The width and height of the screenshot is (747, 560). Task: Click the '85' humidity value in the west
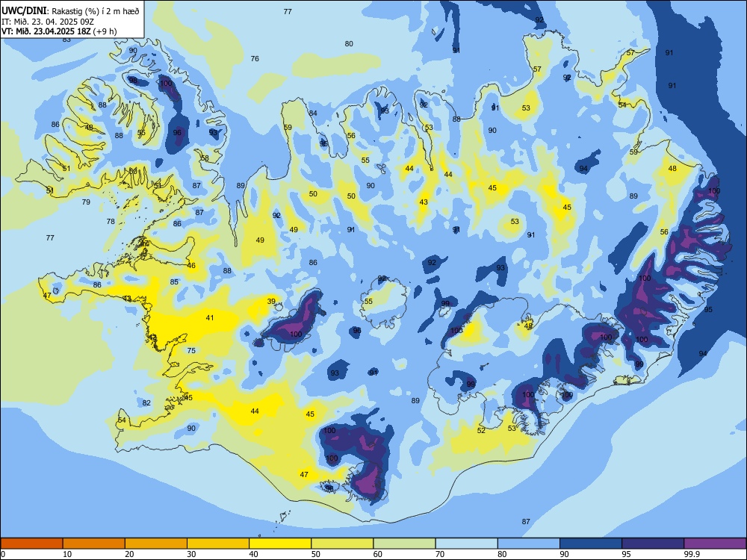(x=174, y=282)
